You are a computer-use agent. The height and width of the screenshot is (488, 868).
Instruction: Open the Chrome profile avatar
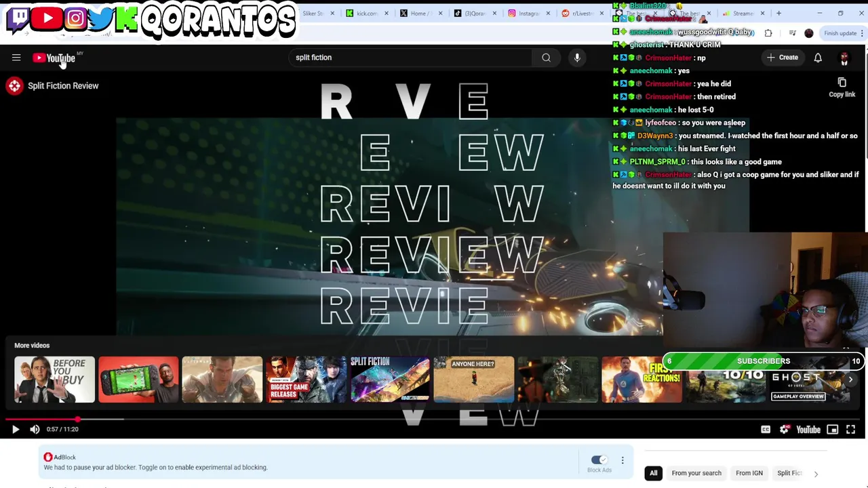(809, 33)
